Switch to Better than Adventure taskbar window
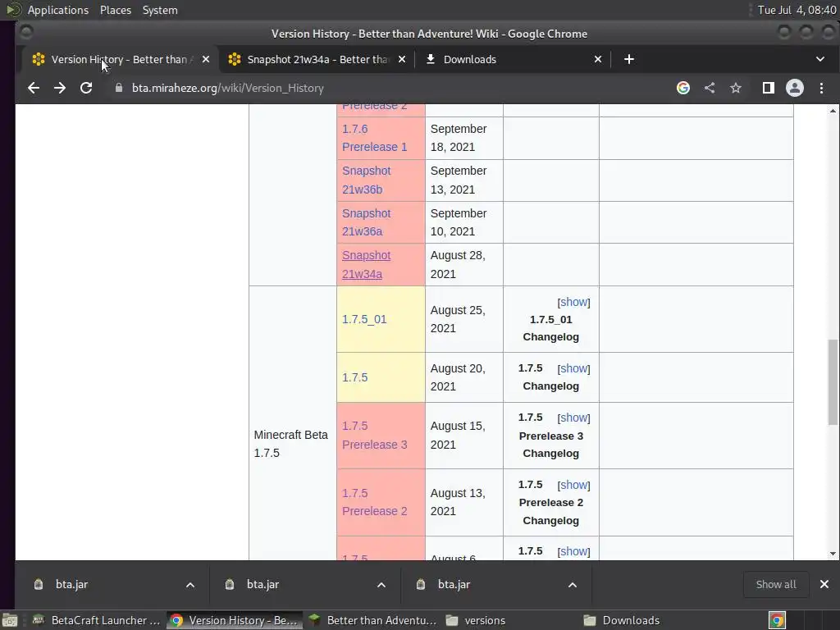Viewport: 840px width, 630px height. click(x=373, y=620)
